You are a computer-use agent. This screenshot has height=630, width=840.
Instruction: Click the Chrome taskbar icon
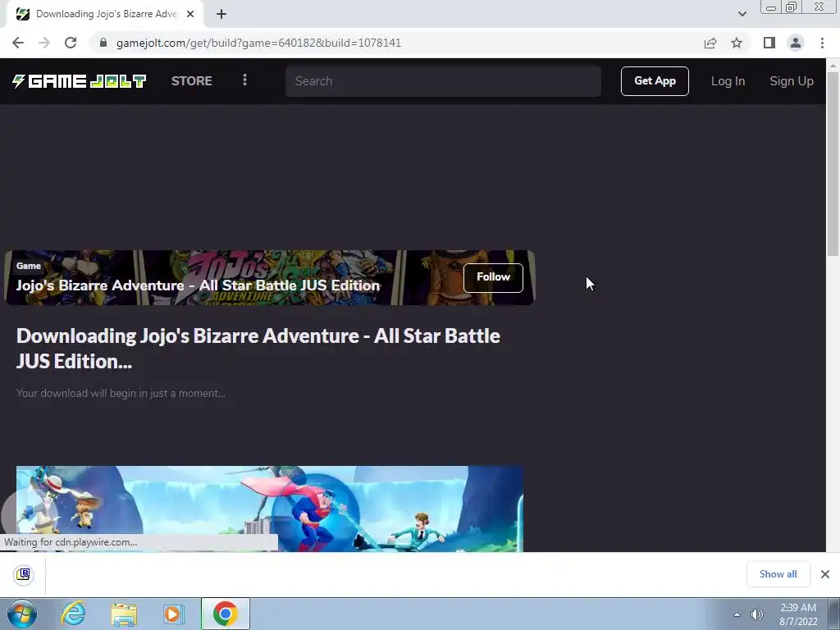[x=225, y=614]
